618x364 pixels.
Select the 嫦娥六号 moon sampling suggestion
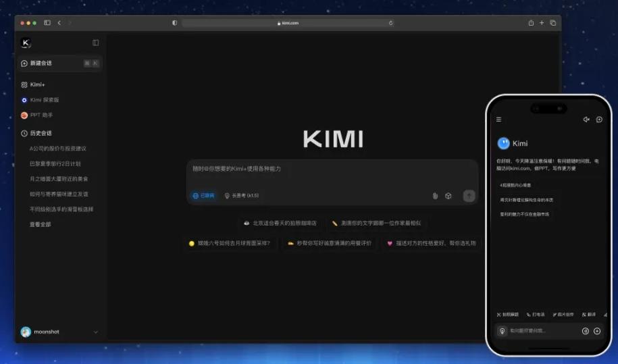[x=230, y=243]
